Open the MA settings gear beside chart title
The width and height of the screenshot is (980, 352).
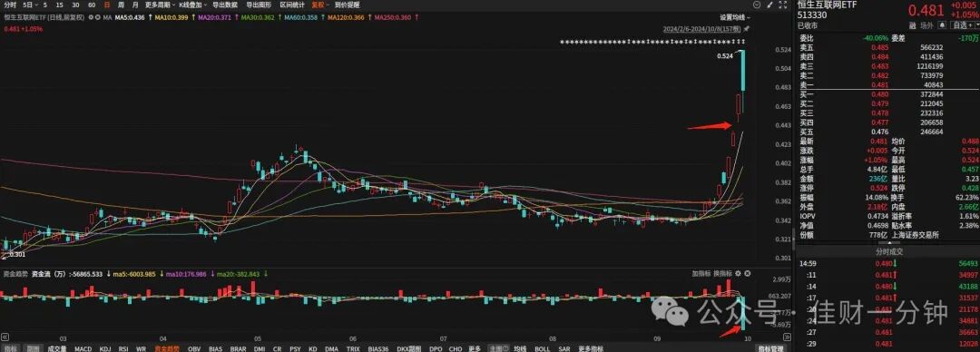click(x=91, y=17)
